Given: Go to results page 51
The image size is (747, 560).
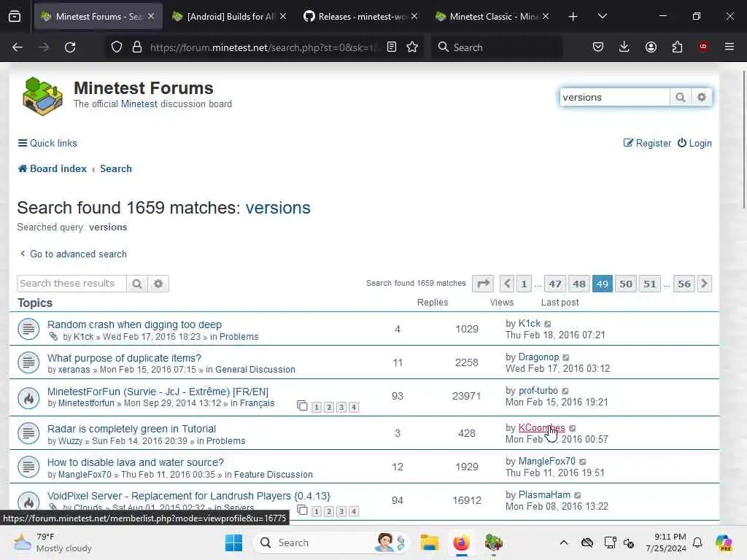Looking at the screenshot, I should coord(650,284).
